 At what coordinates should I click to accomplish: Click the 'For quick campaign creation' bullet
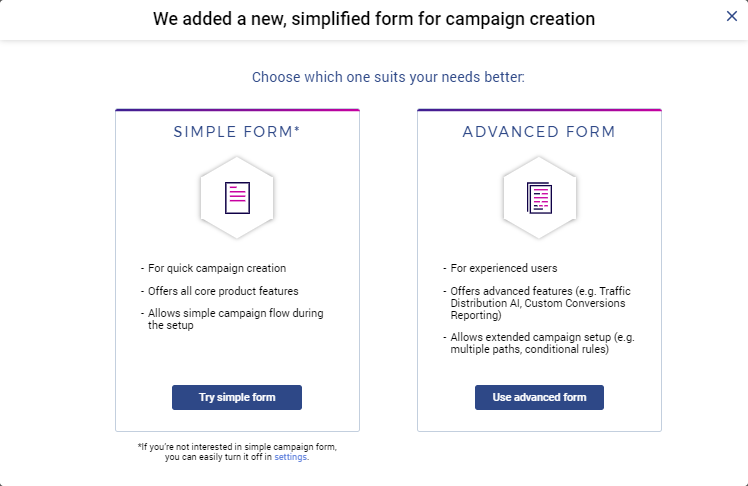pos(216,268)
